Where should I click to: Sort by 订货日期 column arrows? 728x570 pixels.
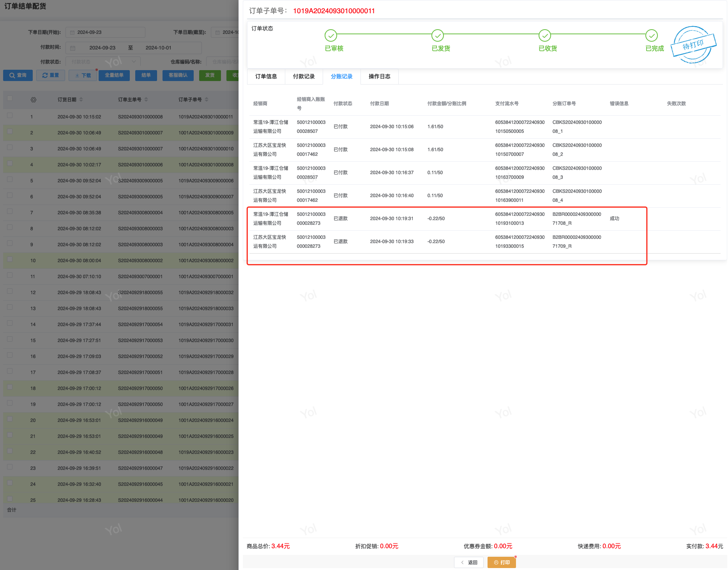pos(81,100)
